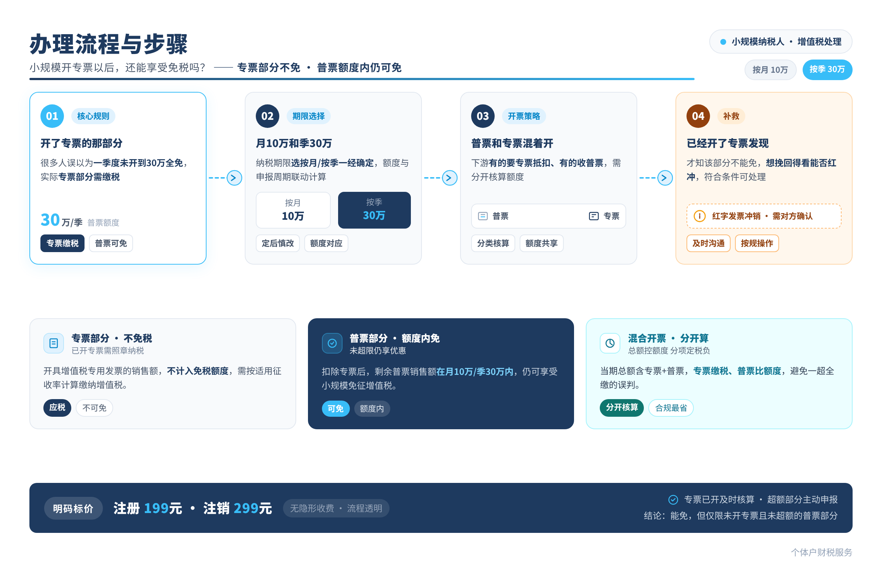
Task: Click the 不可免 pill
Action: 94,408
